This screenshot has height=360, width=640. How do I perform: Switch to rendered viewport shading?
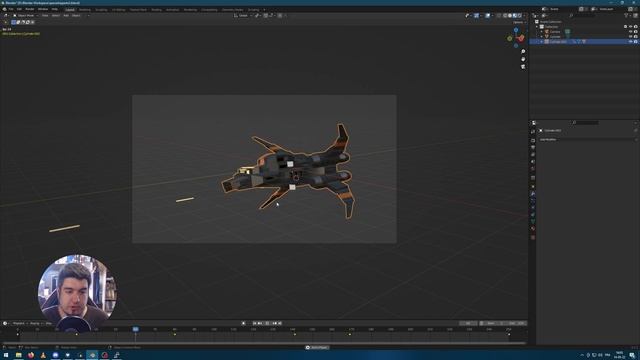coord(520,16)
